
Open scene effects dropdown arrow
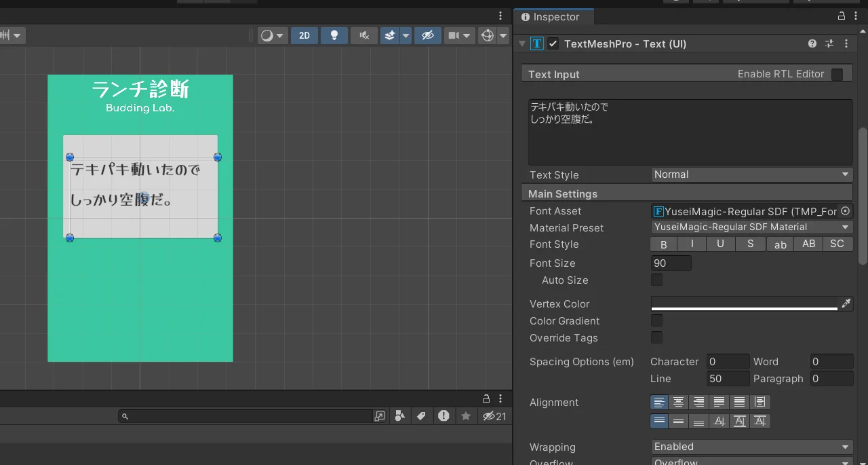point(406,35)
